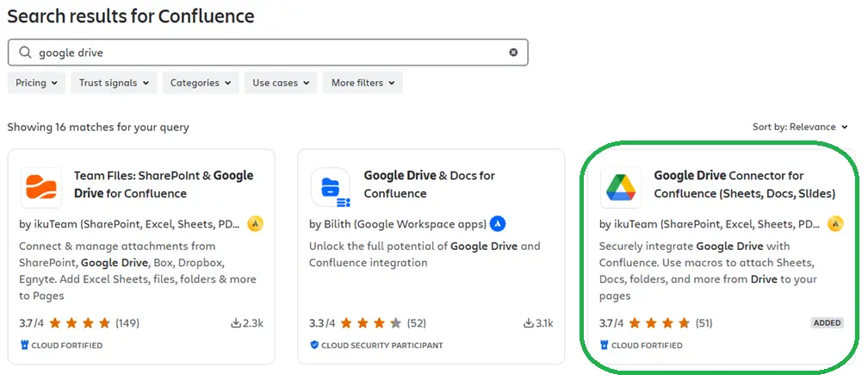Image resolution: width=868 pixels, height=387 pixels.
Task: Click the Team Files orange app logo
Action: [x=41, y=187]
